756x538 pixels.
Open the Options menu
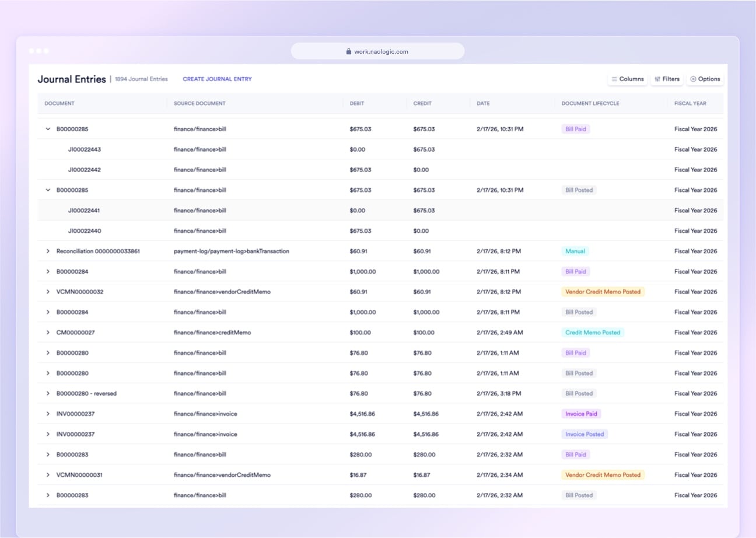705,79
